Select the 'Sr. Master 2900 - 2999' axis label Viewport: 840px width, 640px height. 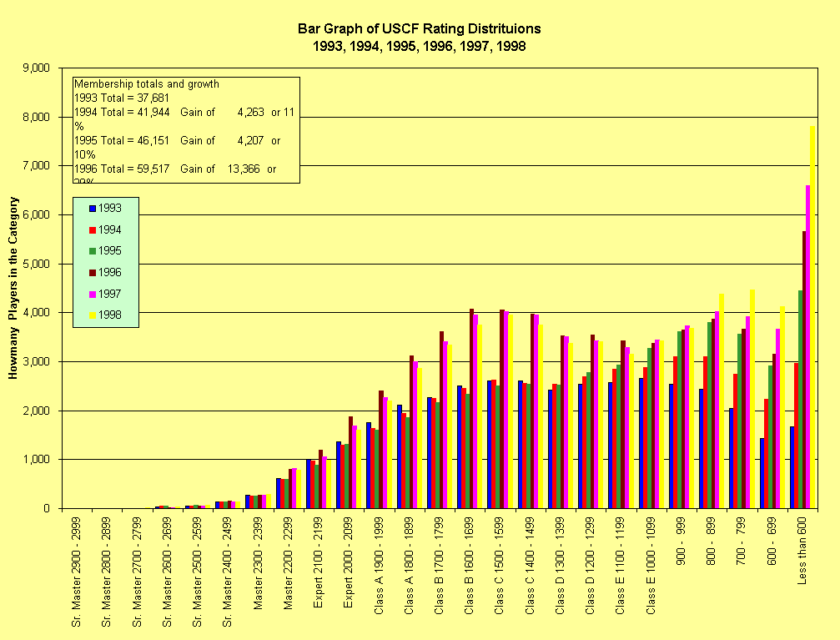pyautogui.click(x=75, y=572)
